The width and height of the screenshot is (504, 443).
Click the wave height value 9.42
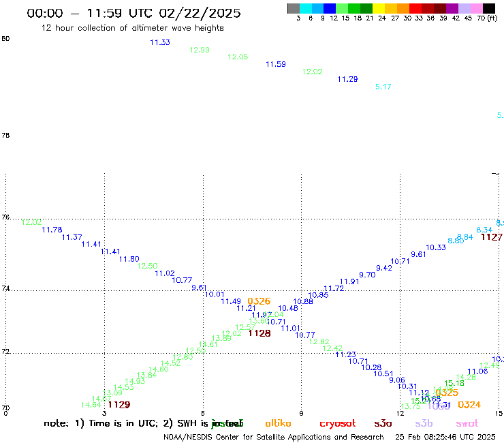click(x=384, y=268)
